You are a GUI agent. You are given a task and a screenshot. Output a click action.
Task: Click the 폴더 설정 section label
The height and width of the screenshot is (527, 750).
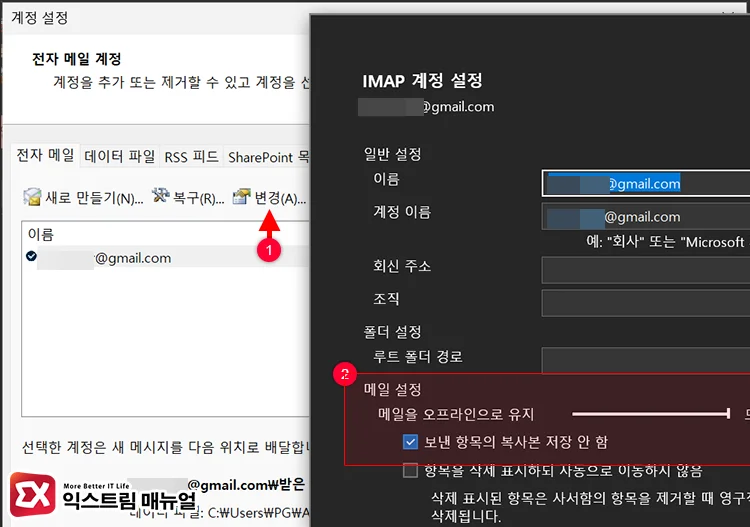[x=392, y=331]
